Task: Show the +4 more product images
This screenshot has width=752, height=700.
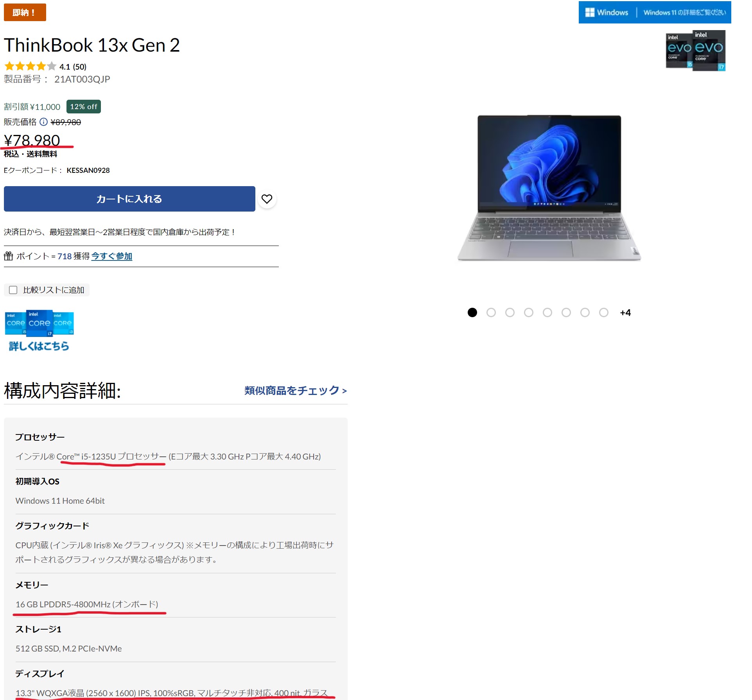Action: point(625,312)
